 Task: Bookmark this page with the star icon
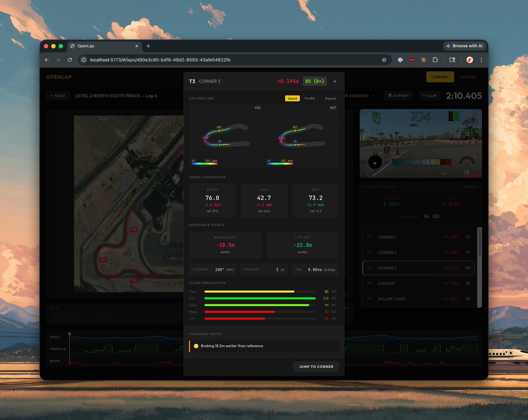384,60
